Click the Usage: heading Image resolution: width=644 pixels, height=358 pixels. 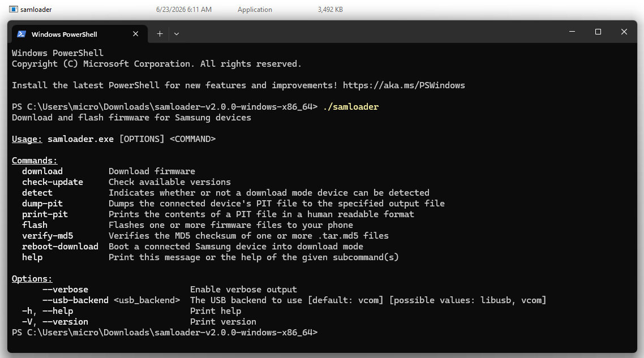[x=27, y=139]
